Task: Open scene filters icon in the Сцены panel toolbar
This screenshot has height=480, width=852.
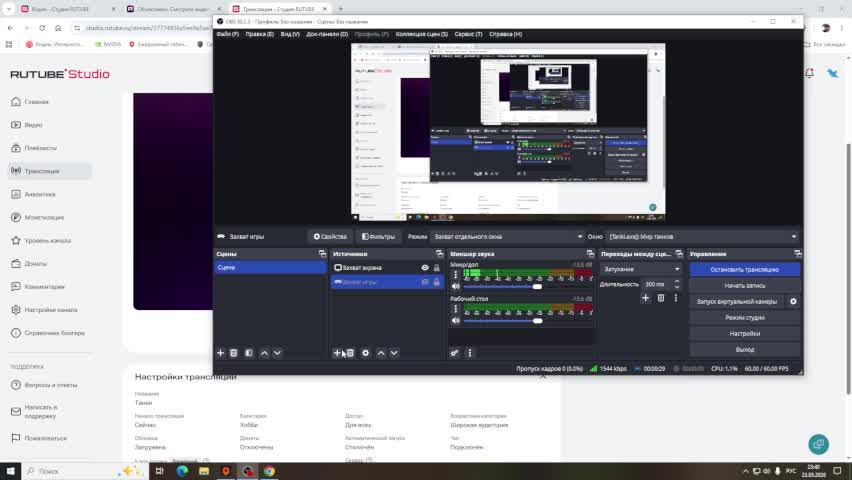Action: 249,353
